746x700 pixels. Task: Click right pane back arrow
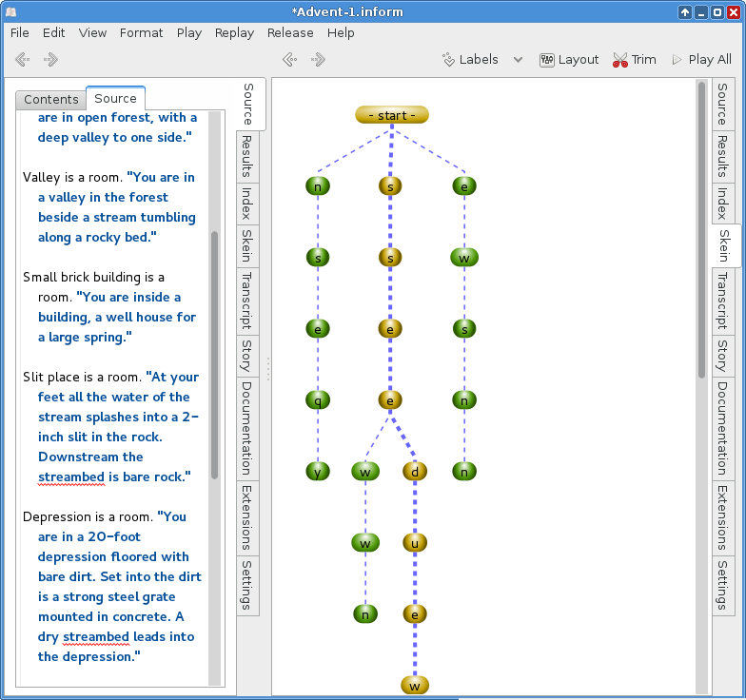tap(289, 59)
